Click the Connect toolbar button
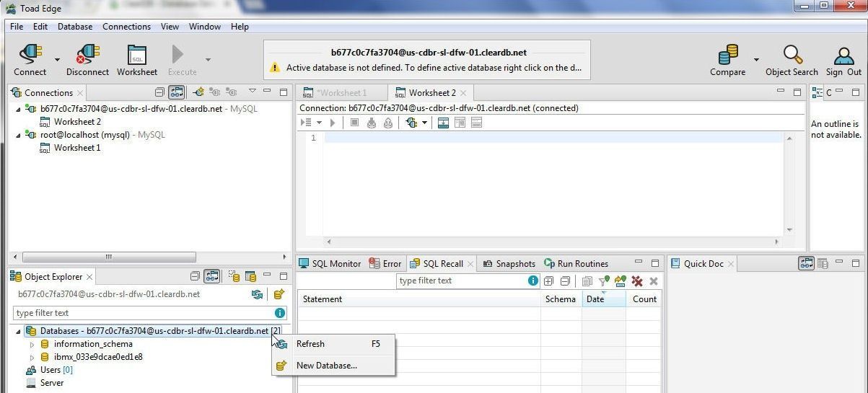 click(30, 60)
